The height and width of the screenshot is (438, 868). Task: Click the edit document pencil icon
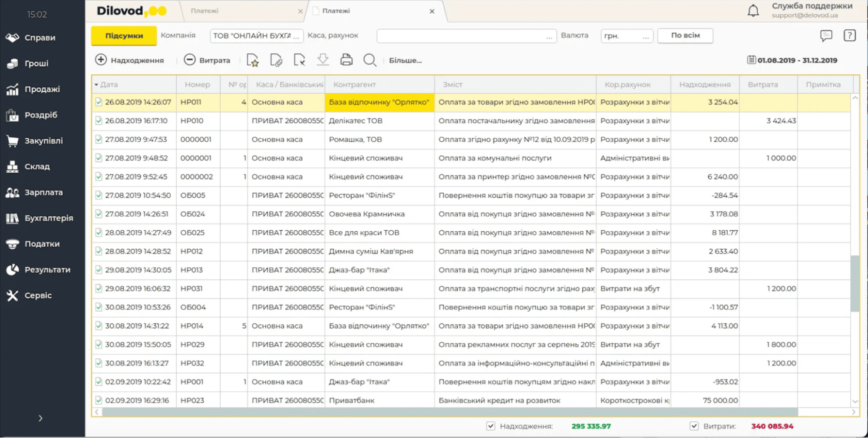[276, 60]
